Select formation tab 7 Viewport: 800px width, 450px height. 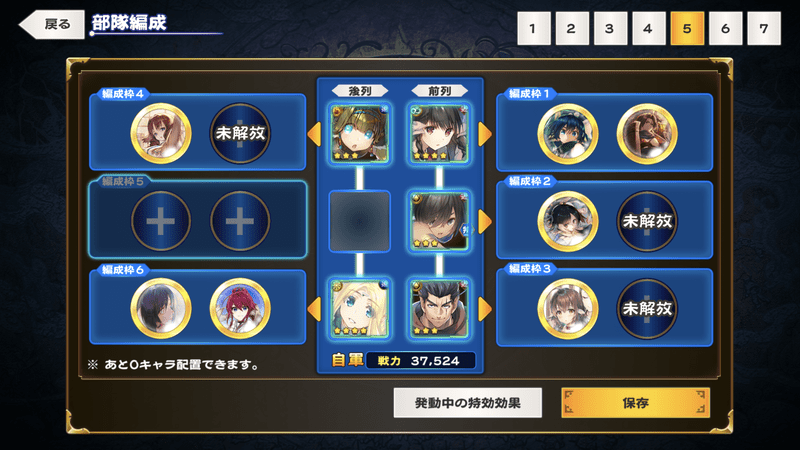pyautogui.click(x=764, y=29)
